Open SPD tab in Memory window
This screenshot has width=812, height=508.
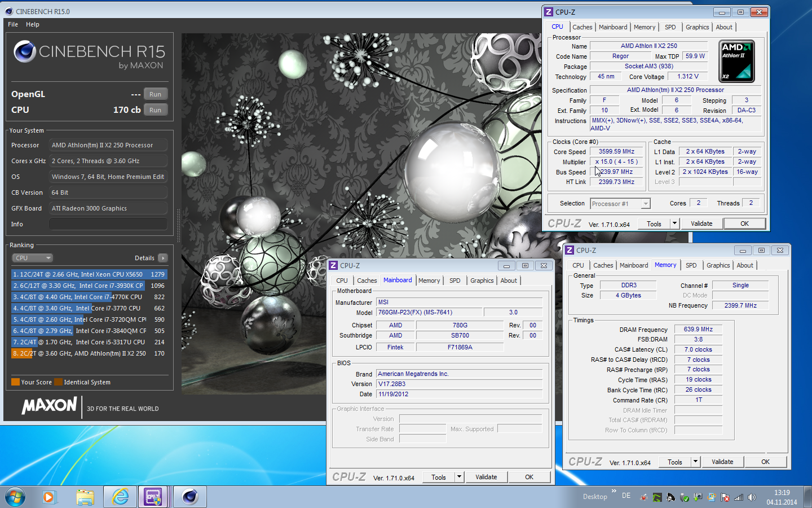pos(691,265)
